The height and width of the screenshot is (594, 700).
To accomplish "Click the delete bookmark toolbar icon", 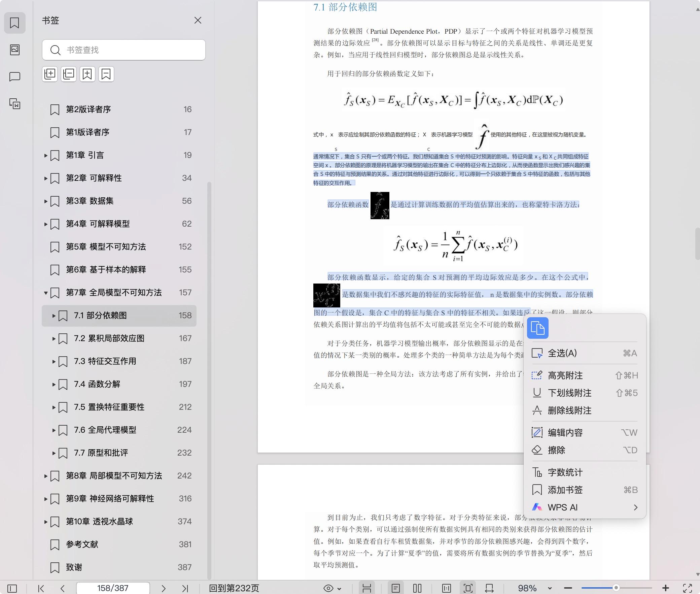I will tap(106, 74).
